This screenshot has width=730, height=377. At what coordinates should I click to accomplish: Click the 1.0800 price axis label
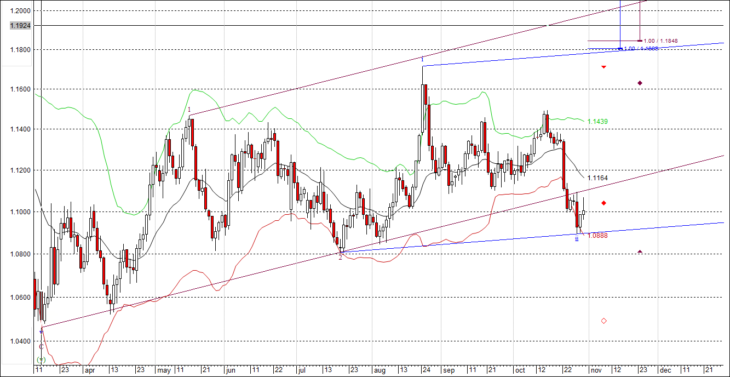point(20,254)
